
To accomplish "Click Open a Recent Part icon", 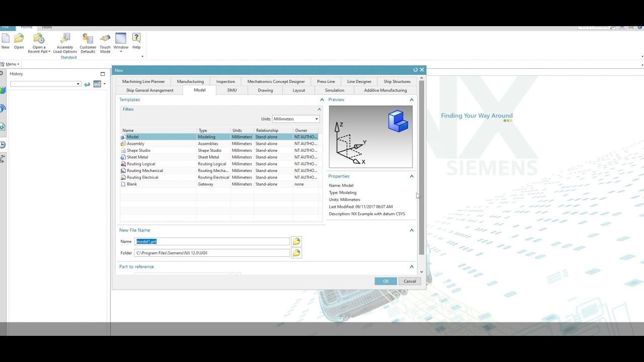I will (39, 38).
